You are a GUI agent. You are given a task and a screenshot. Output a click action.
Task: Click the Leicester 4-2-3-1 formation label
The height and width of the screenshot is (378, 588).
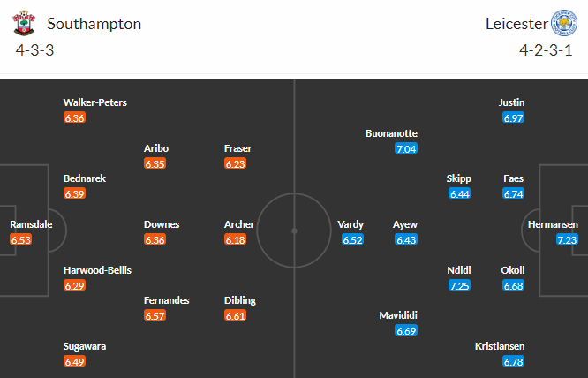pyautogui.click(x=546, y=49)
